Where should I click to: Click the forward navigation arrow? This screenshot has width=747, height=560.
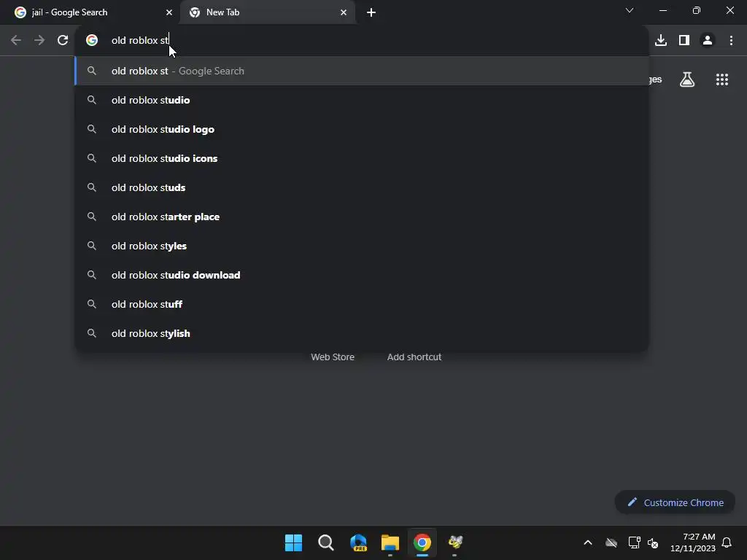[39, 41]
